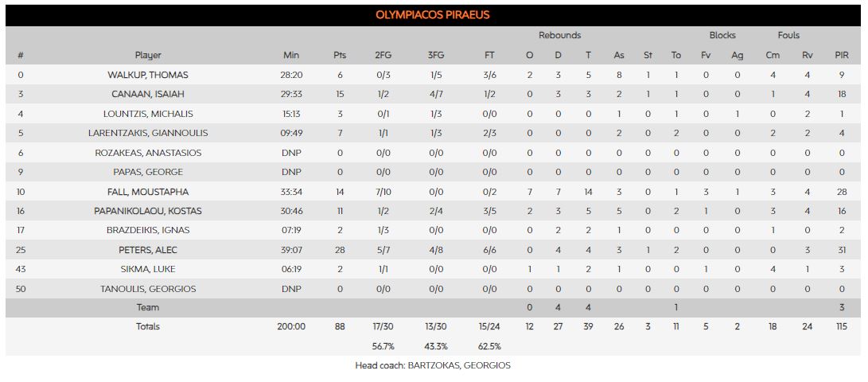Open PAPANIKOLAOU, KOSTAS player profile
The height and width of the screenshot is (382, 868).
pos(148,211)
